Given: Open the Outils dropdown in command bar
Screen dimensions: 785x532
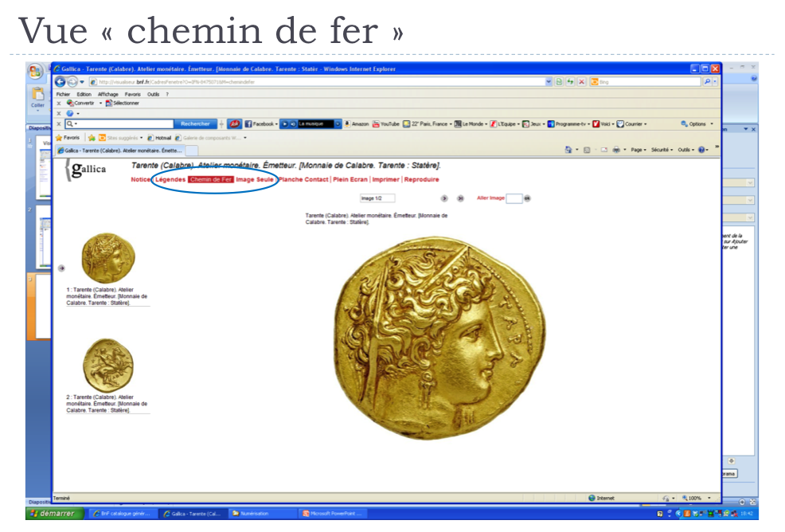Looking at the screenshot, I should pos(685,150).
